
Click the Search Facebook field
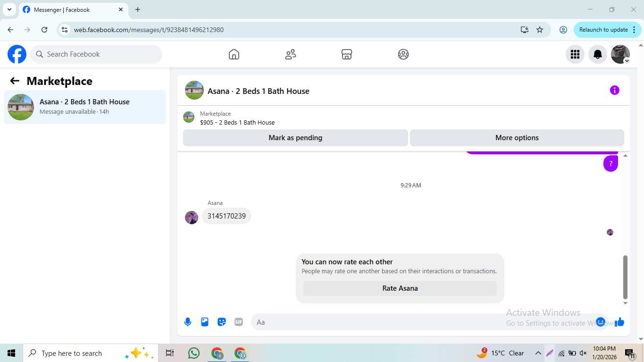click(x=96, y=54)
